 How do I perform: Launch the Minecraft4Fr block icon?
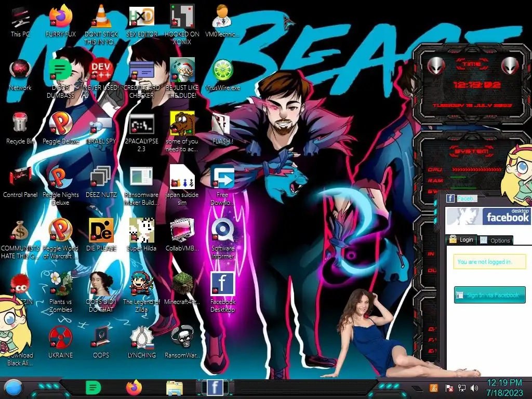(x=182, y=284)
